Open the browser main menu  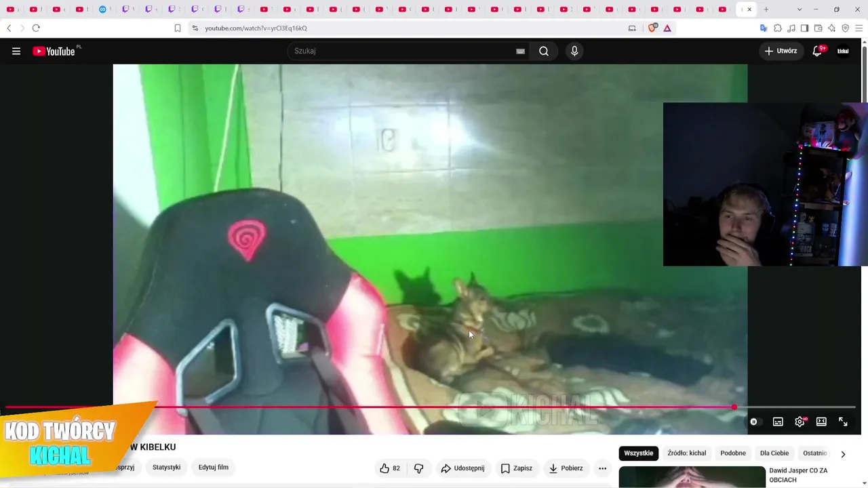point(859,28)
